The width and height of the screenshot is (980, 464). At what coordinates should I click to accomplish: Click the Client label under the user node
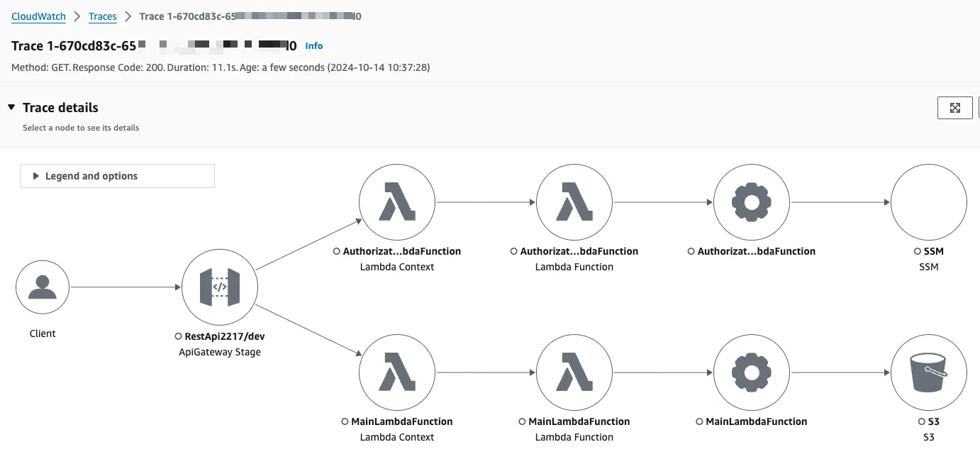pos(43,333)
